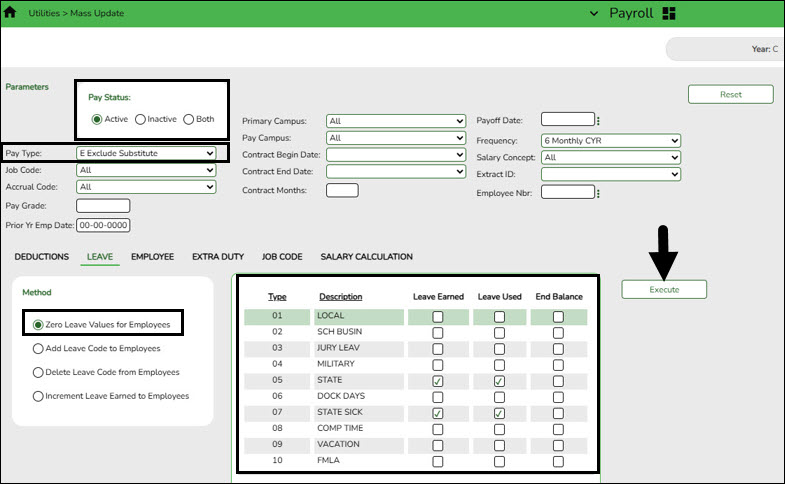785x484 pixels.
Task: Uncheck Leave Earned for STATE SICK
Action: pos(438,413)
